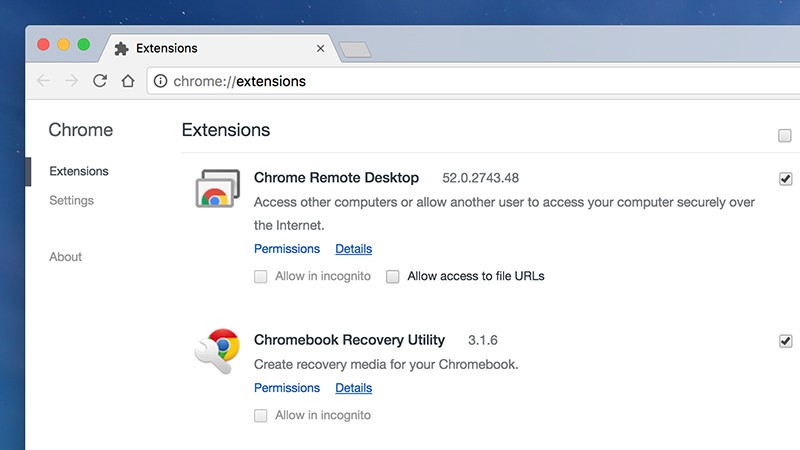Enable Allow access to file URLs

(393, 276)
